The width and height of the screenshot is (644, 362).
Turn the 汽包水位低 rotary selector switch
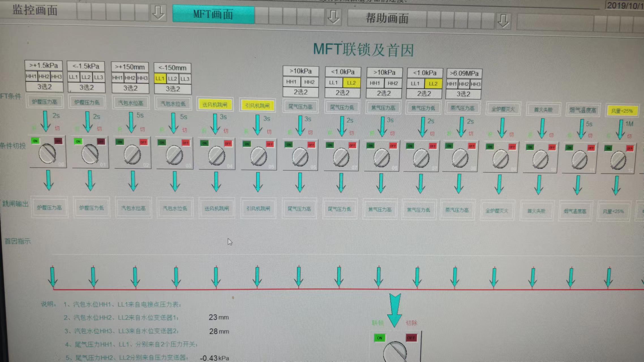(x=174, y=155)
